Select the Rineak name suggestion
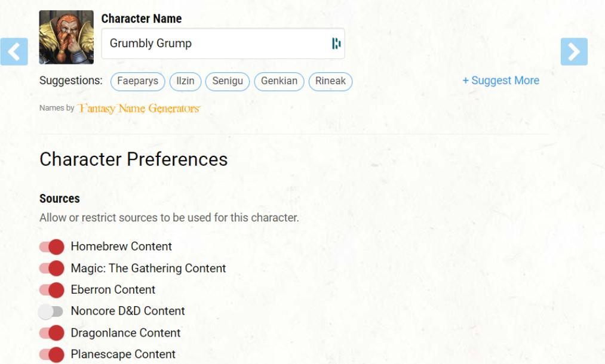Image resolution: width=605 pixels, height=364 pixels. [330, 81]
